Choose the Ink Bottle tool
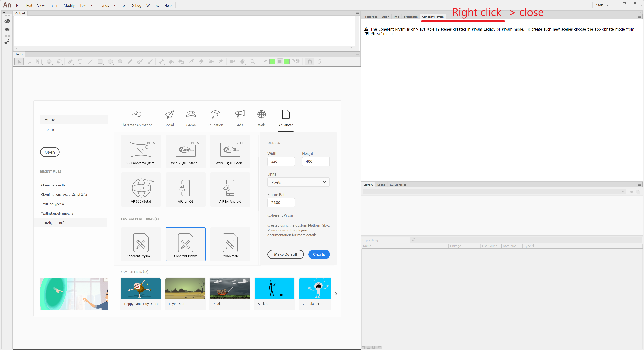644x350 pixels. [x=181, y=62]
